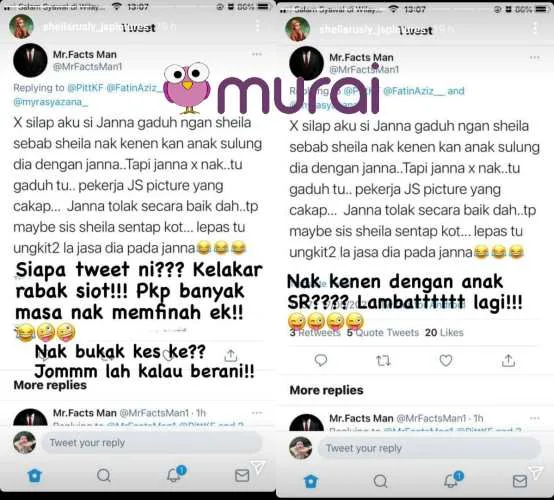Open Search tab in left screenshot
Image resolution: width=554 pixels, height=500 pixels.
104,476
